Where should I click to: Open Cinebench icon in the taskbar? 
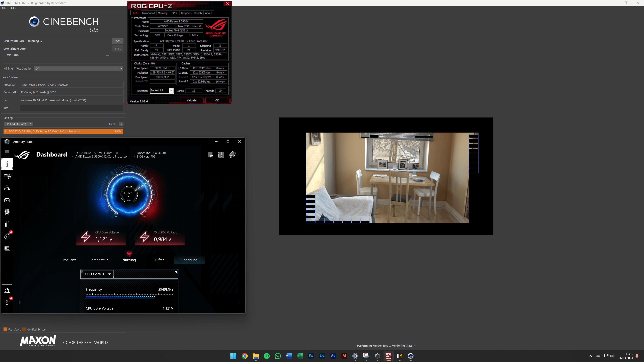point(411,356)
